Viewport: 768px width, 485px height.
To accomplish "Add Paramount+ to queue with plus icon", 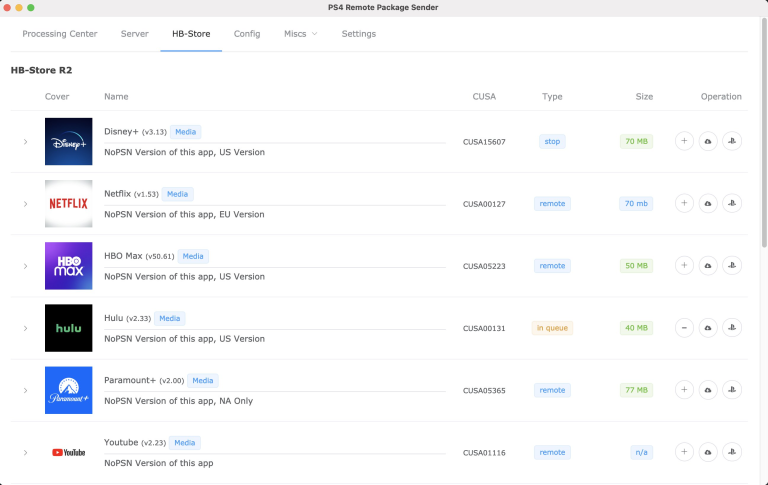I will tap(684, 390).
